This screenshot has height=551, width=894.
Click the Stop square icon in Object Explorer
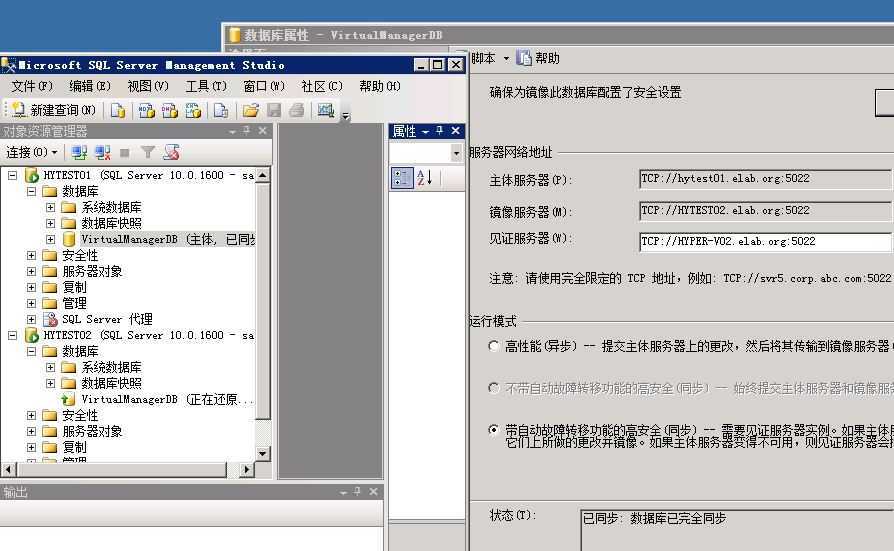tap(124, 152)
